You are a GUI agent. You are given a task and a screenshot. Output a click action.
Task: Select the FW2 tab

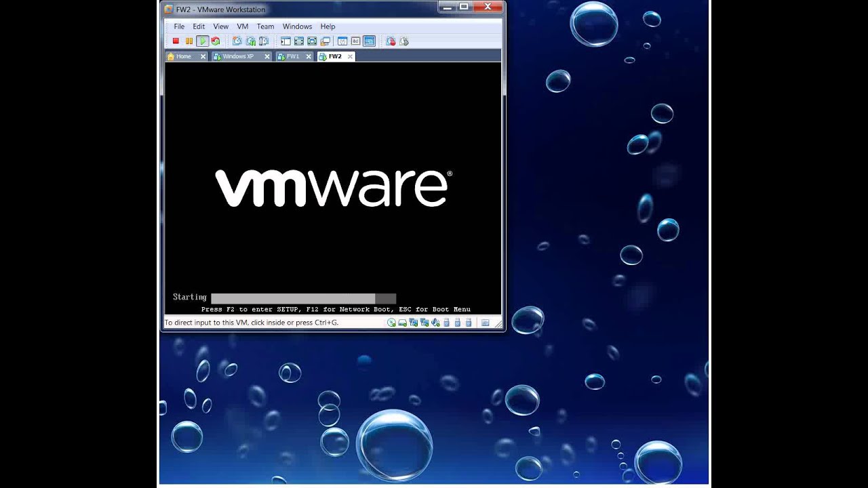tap(335, 56)
